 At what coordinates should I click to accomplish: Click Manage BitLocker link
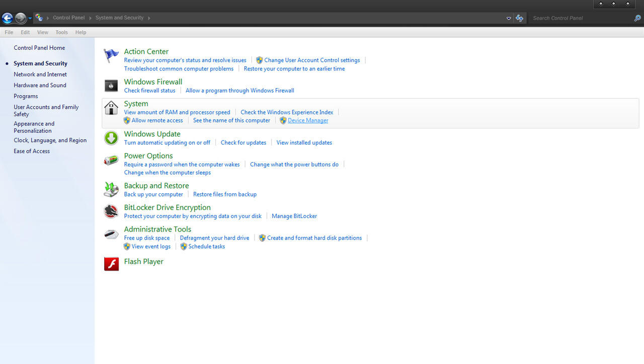(294, 216)
